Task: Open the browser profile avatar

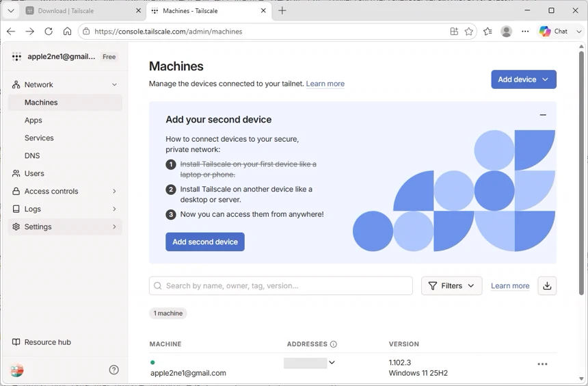Action: [506, 31]
